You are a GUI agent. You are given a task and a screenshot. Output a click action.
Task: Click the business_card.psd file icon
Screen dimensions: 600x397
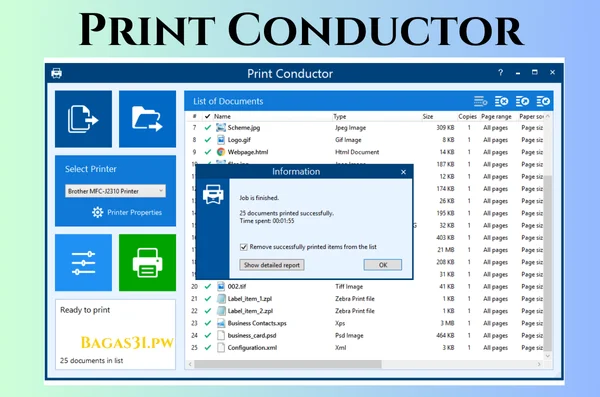pyautogui.click(x=221, y=335)
